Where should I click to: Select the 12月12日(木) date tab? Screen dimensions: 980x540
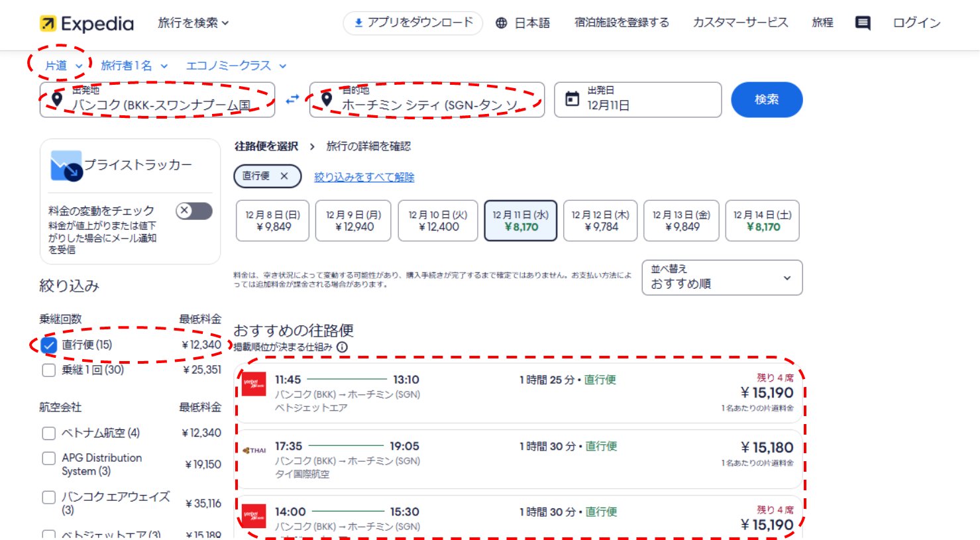(600, 221)
